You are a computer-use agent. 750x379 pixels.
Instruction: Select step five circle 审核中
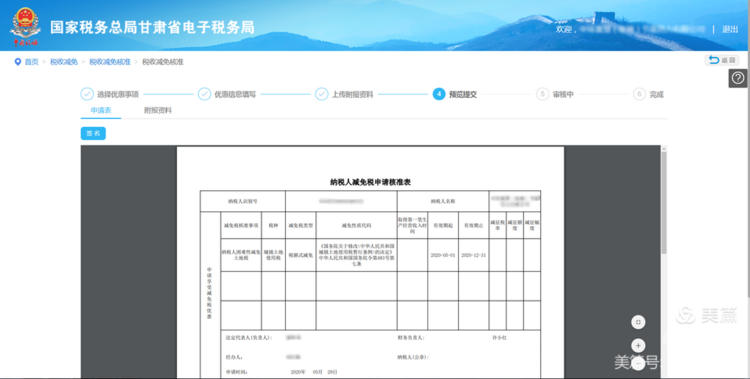pyautogui.click(x=542, y=94)
